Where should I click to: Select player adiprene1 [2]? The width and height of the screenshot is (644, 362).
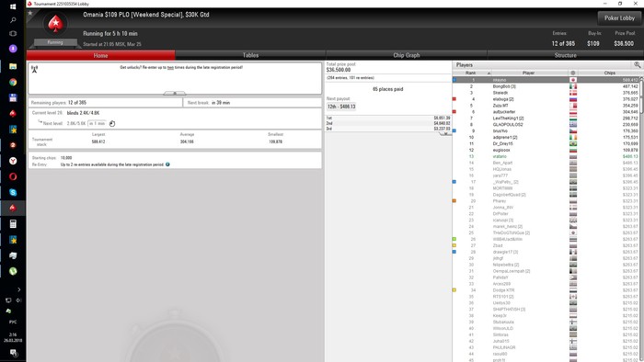(x=505, y=137)
